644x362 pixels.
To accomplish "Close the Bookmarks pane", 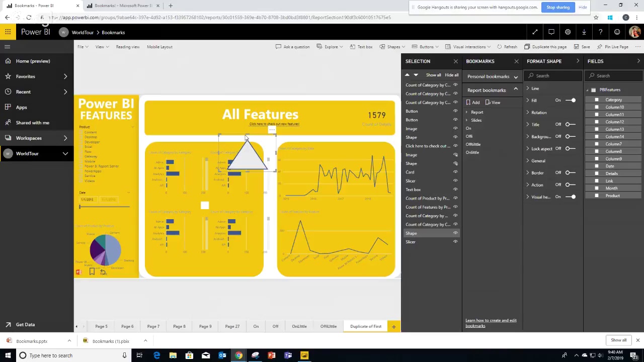I will coord(516,61).
